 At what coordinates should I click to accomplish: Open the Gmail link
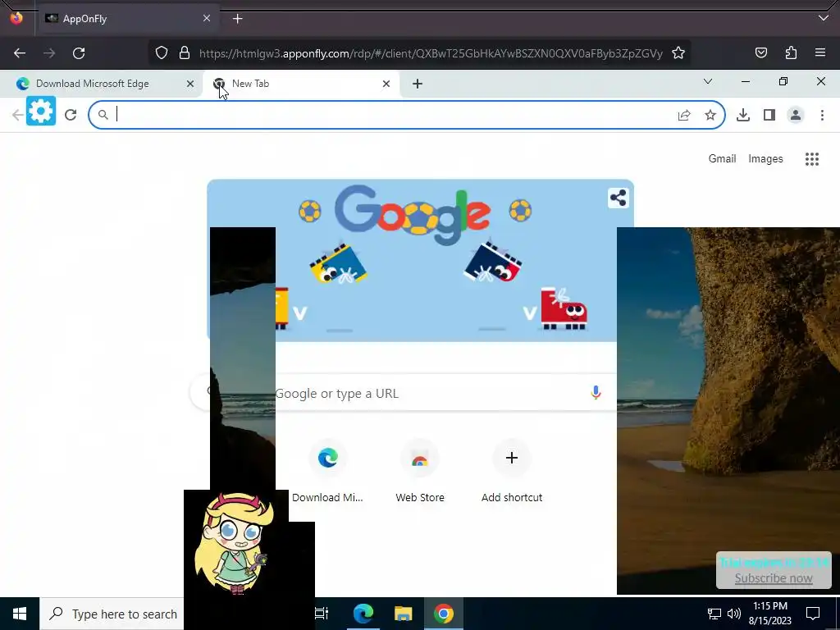[x=722, y=158]
